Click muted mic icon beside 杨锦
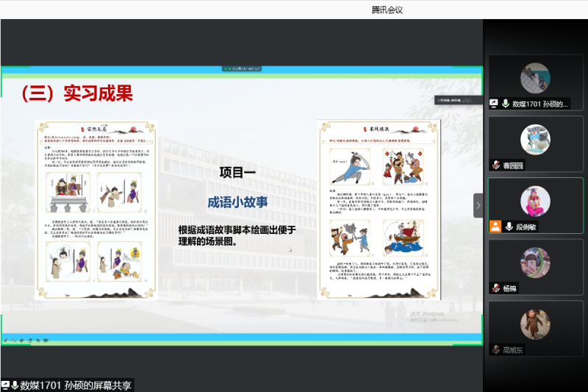This screenshot has height=392, width=588. pyautogui.click(x=495, y=288)
